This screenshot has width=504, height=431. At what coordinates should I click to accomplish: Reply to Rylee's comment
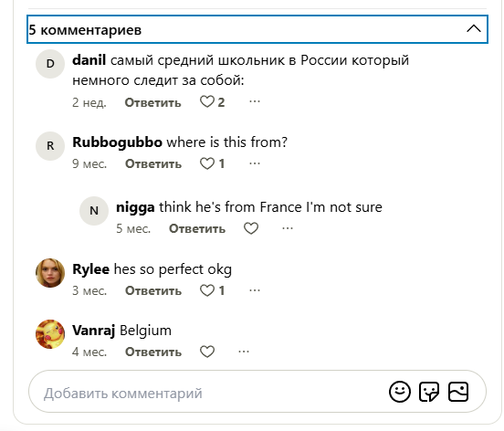pyautogui.click(x=153, y=291)
